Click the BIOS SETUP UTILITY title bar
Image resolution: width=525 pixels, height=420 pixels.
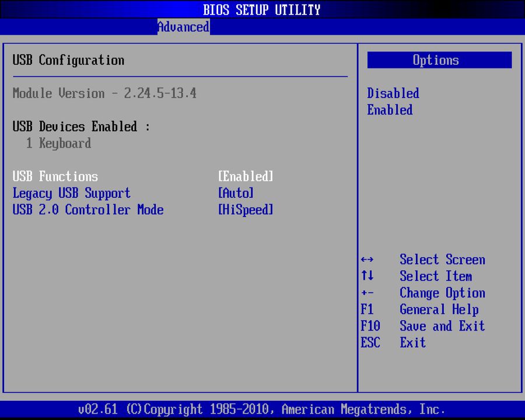point(262,9)
